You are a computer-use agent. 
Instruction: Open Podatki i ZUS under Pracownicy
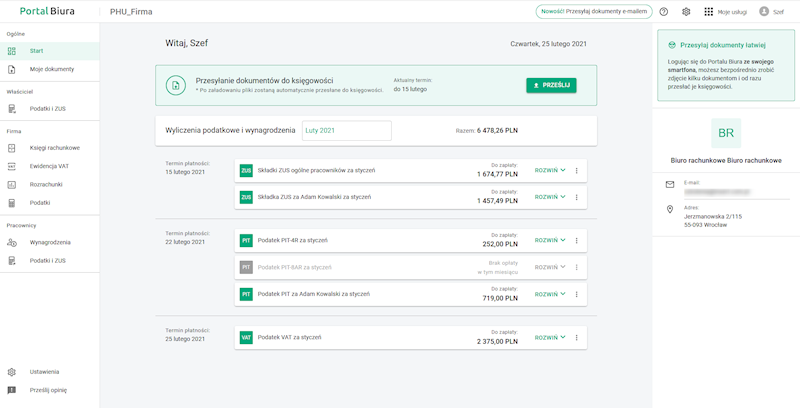coord(49,261)
